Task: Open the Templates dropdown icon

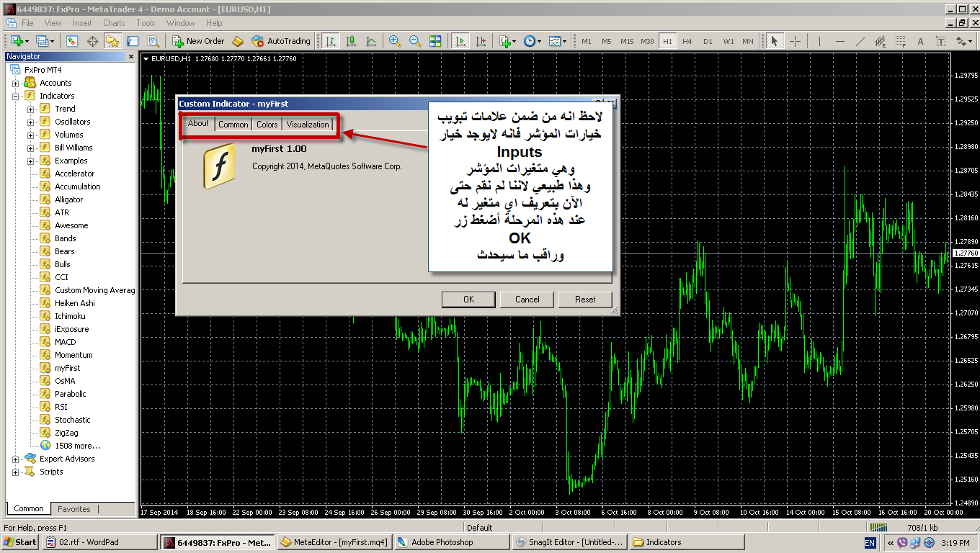Action: tap(557, 41)
